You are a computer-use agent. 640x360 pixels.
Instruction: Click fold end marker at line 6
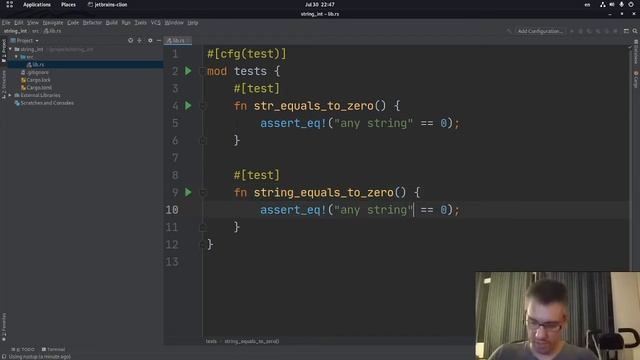click(x=202, y=140)
